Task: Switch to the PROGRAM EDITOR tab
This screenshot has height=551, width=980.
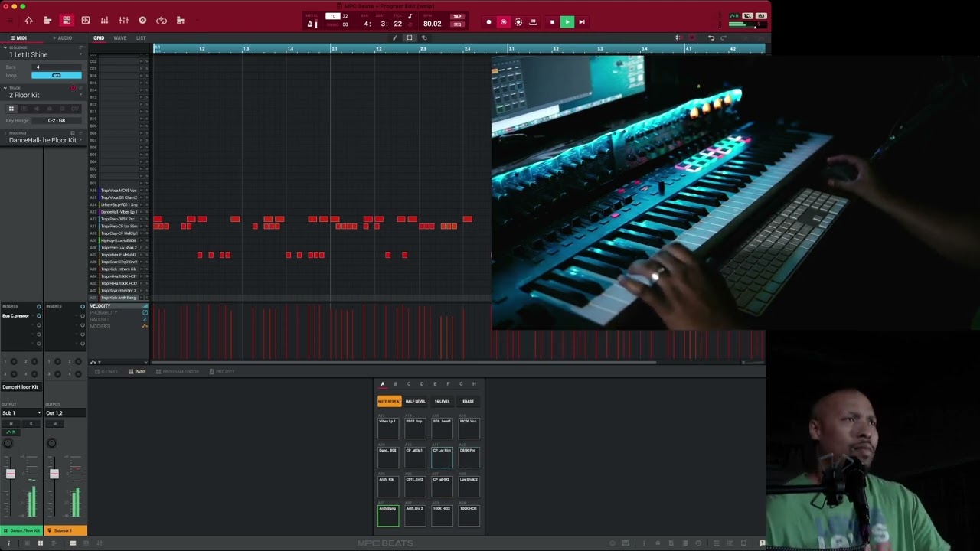Action: 178,372
